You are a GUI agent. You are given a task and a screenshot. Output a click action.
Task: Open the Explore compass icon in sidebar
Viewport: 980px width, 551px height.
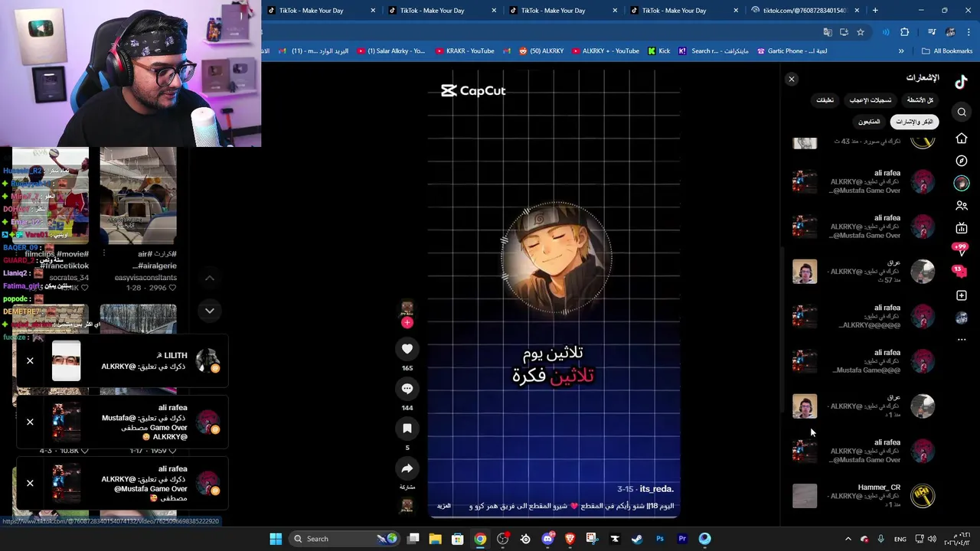(962, 161)
